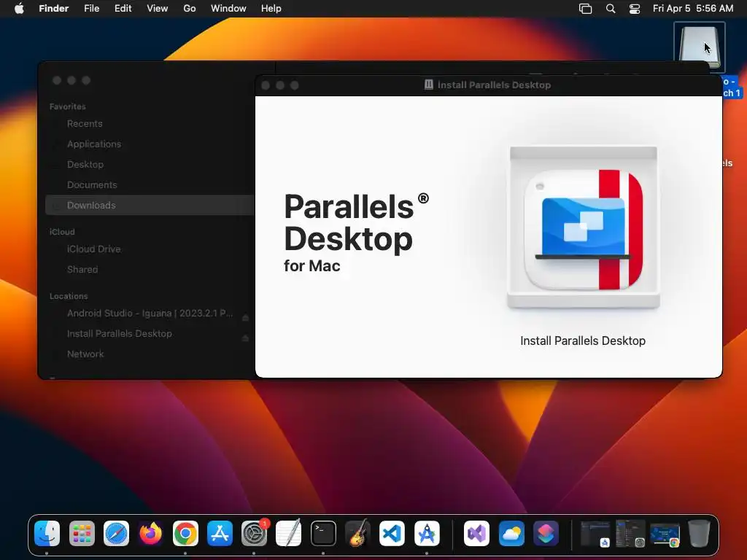This screenshot has height=560, width=747.
Task: Launch Shortcuts app from the Dock
Action: [546, 533]
